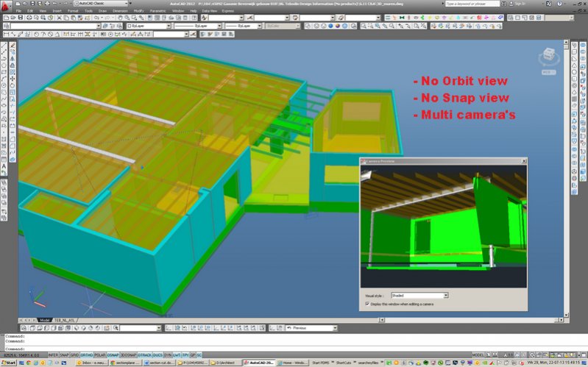588x367 pixels.
Task: Choose the Realistic visual style sphere icon
Action: [330, 26]
